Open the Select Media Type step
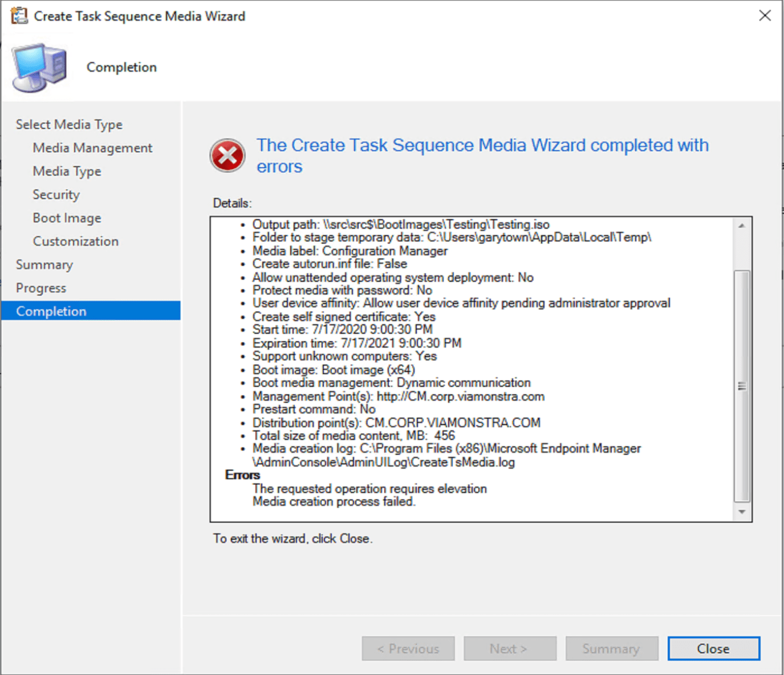784x675 pixels. (x=69, y=124)
